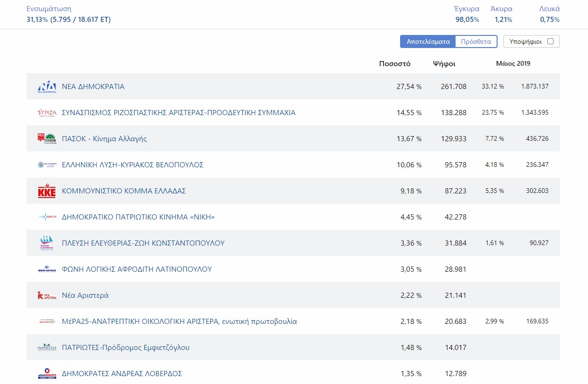Open ΚΟΜΜΟΥΝΙΣΤΙΚΟ ΚΟΜΜΑ ΕΛΛΑΔΑΣ link
The height and width of the screenshot is (384, 588).
124,191
